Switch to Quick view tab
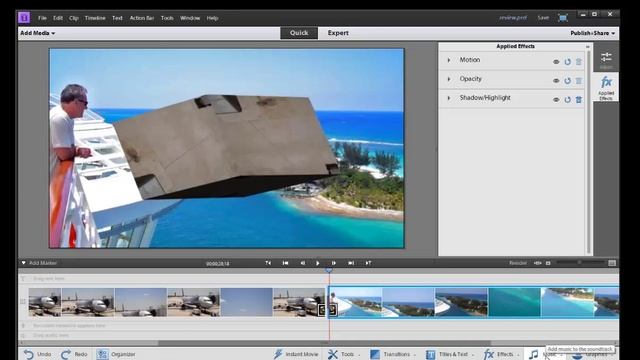 [x=299, y=33]
